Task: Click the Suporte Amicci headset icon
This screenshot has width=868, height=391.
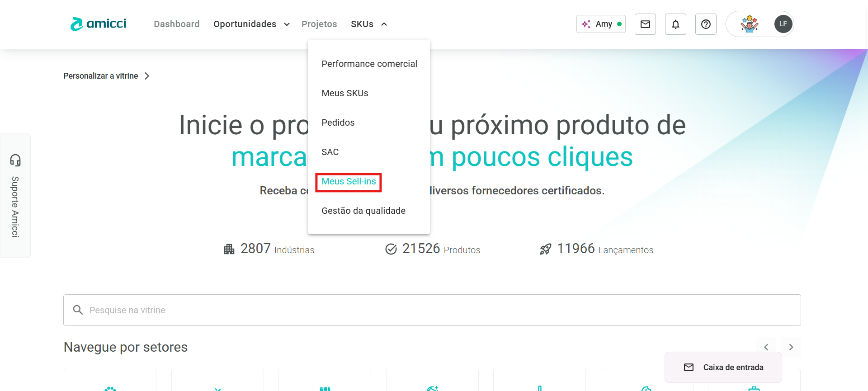Action: [15, 160]
